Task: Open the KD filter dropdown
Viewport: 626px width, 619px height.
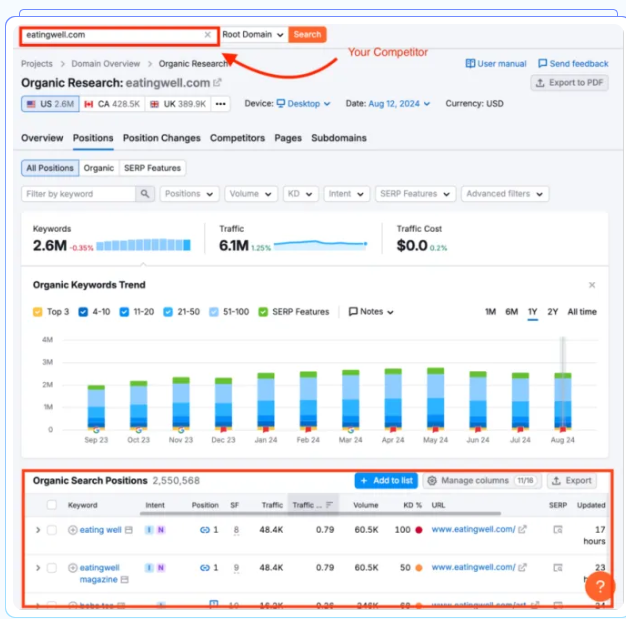Action: pyautogui.click(x=300, y=194)
